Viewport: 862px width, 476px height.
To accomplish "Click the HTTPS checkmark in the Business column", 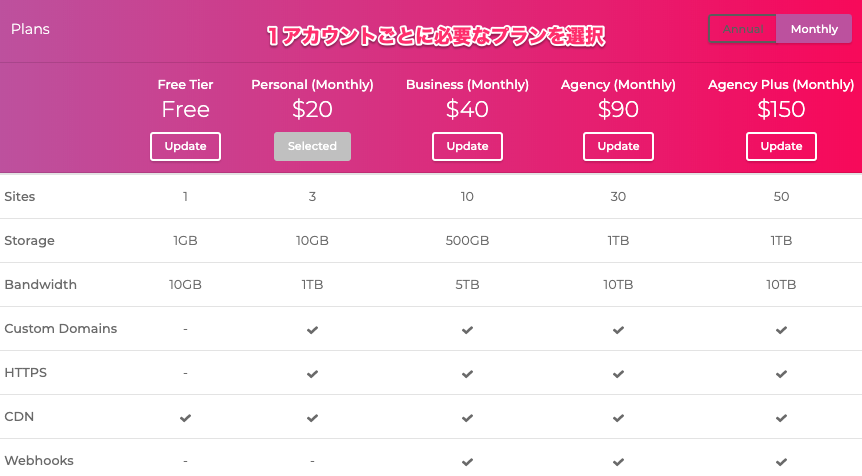I will pos(467,374).
